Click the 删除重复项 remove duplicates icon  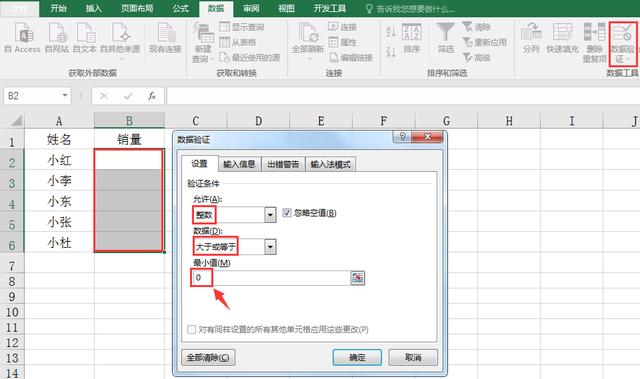pos(594,33)
